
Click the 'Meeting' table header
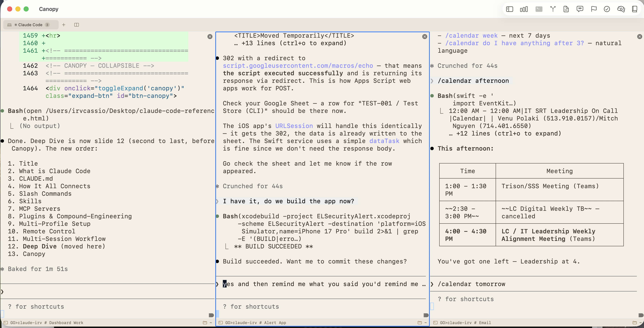(x=560, y=171)
